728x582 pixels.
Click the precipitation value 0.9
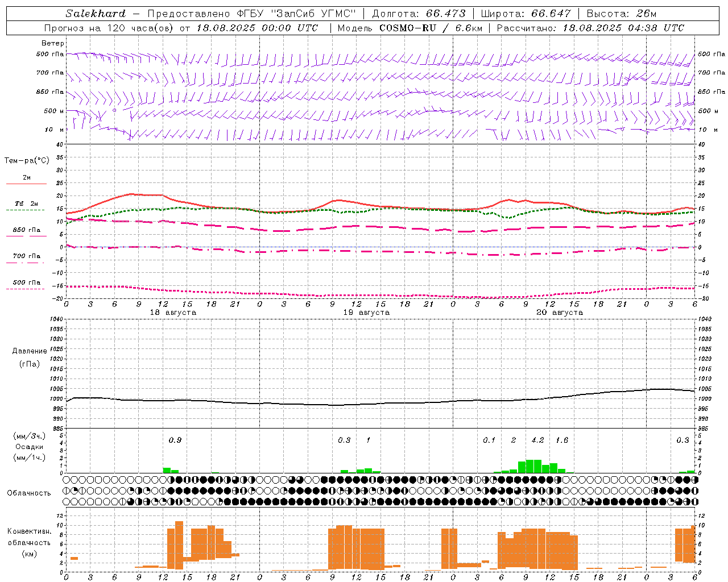pyautogui.click(x=175, y=440)
